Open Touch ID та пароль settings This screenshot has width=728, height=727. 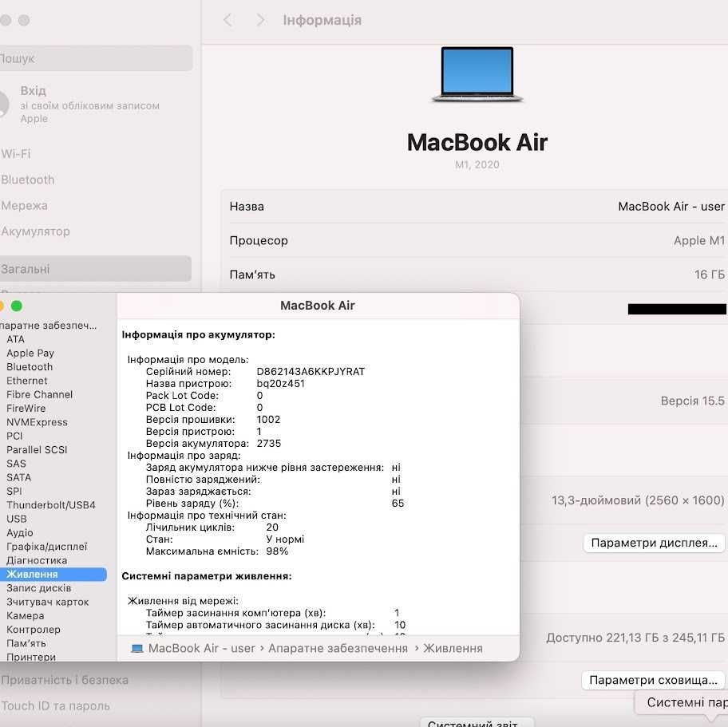click(55, 705)
